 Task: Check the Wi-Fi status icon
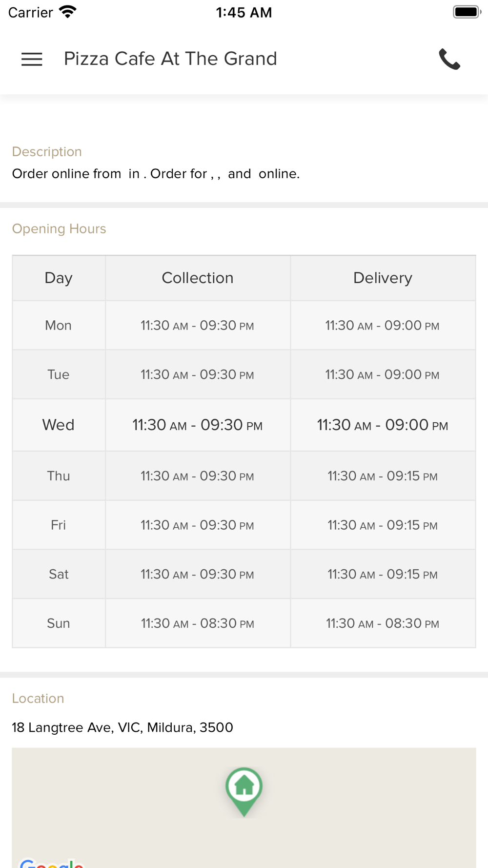[68, 12]
